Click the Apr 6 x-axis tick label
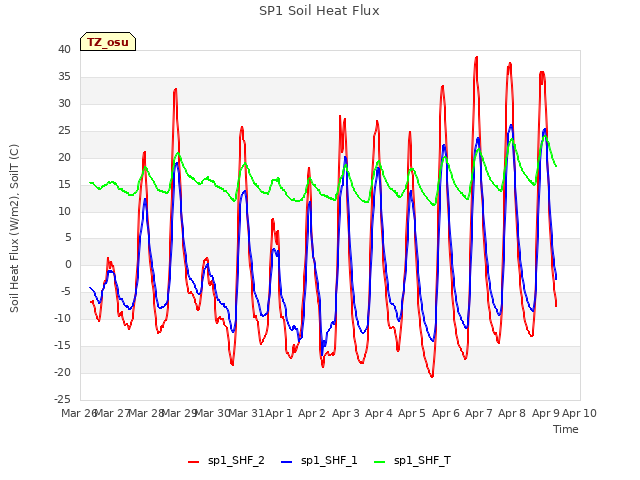This screenshot has width=640, height=480. [446, 413]
